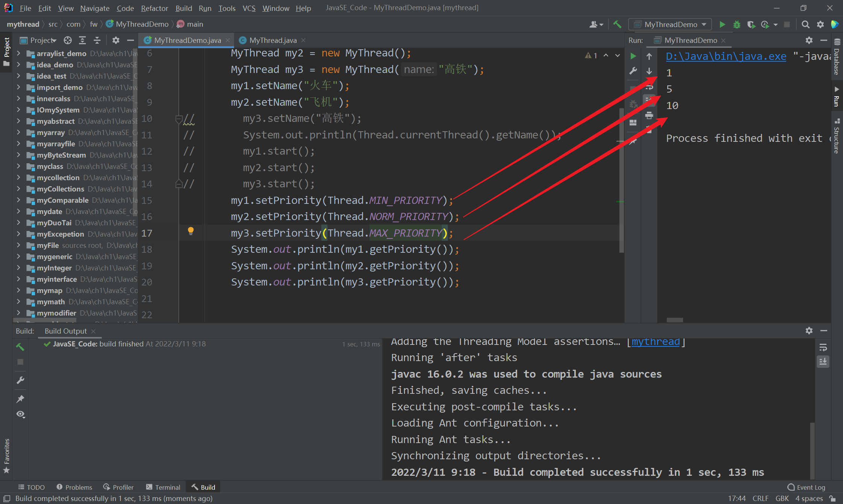This screenshot has width=843, height=504.
Task: Expand the arraylist_demo project folder
Action: pos(18,53)
